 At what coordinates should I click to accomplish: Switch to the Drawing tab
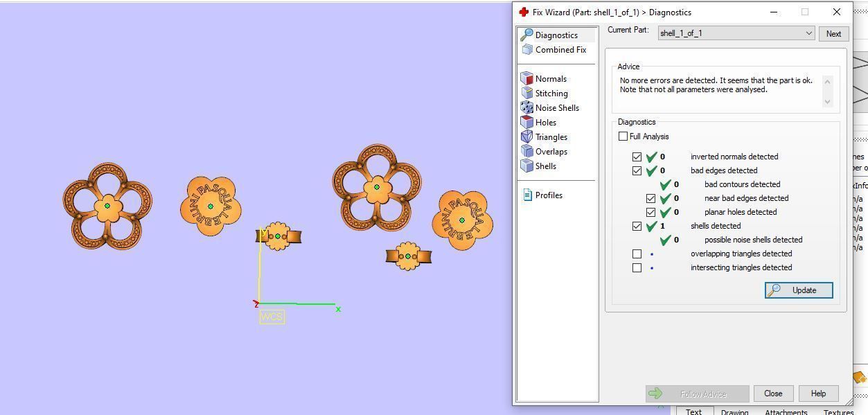(734, 412)
